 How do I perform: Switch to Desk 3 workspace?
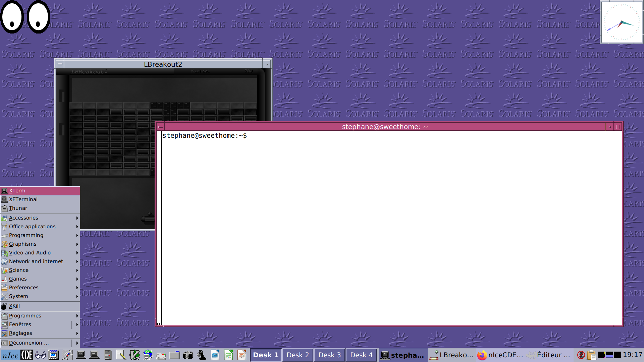click(329, 355)
